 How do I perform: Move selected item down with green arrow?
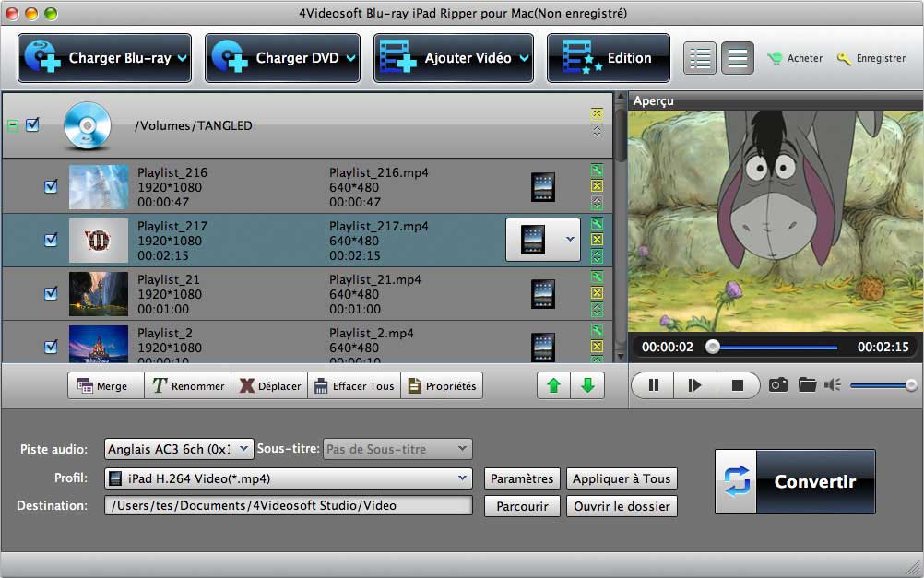click(x=586, y=385)
